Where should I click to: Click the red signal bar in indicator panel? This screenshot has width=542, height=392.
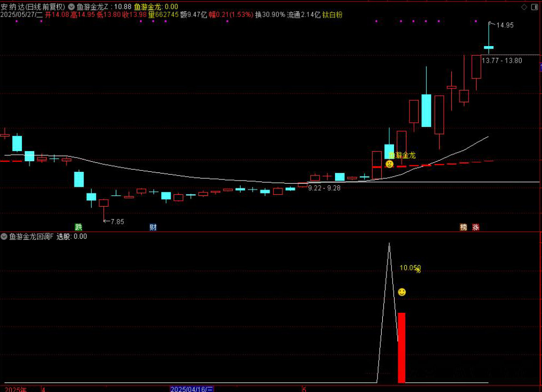point(402,348)
